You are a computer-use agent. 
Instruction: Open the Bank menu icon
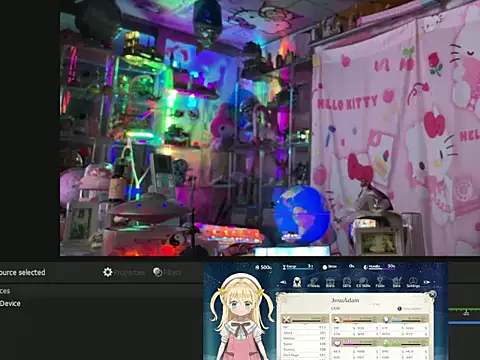[330, 282]
